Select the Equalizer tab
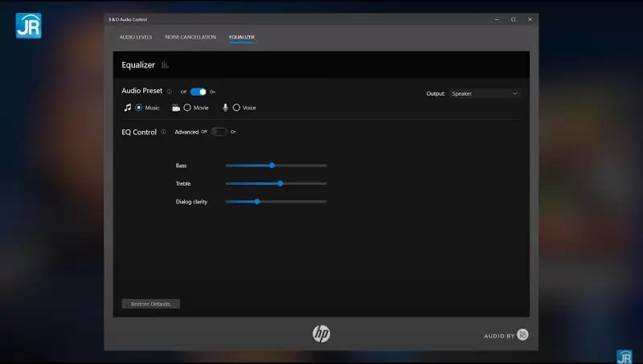This screenshot has height=364, width=643. tap(242, 37)
